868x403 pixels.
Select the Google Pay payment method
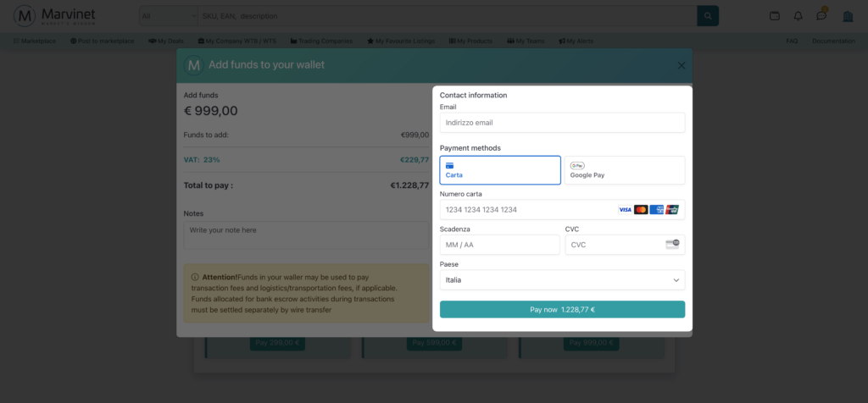(625, 170)
